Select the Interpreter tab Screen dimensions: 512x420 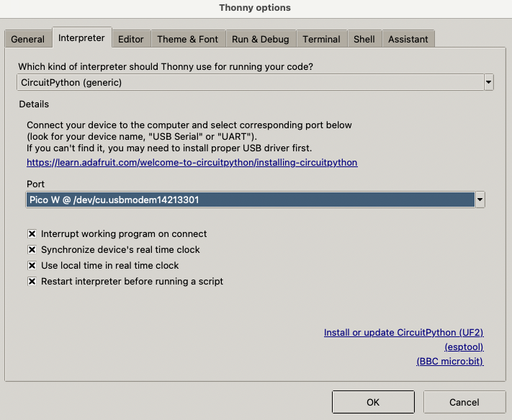(81, 38)
